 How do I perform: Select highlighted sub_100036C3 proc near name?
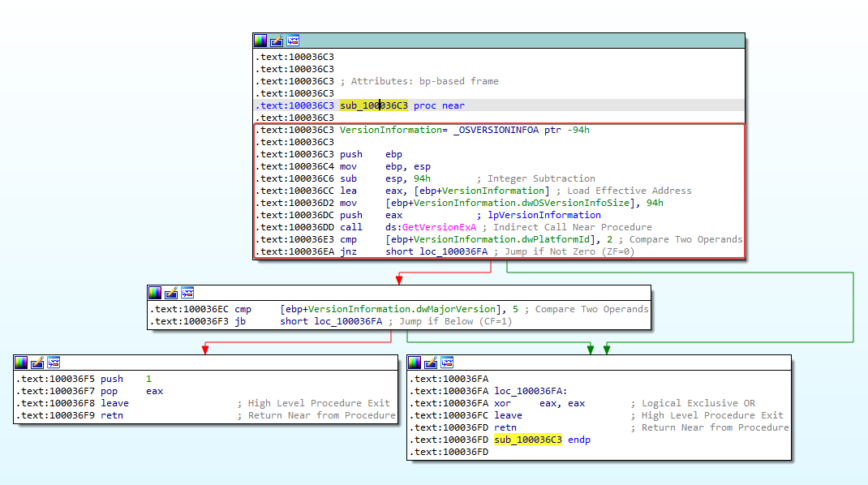[x=374, y=105]
